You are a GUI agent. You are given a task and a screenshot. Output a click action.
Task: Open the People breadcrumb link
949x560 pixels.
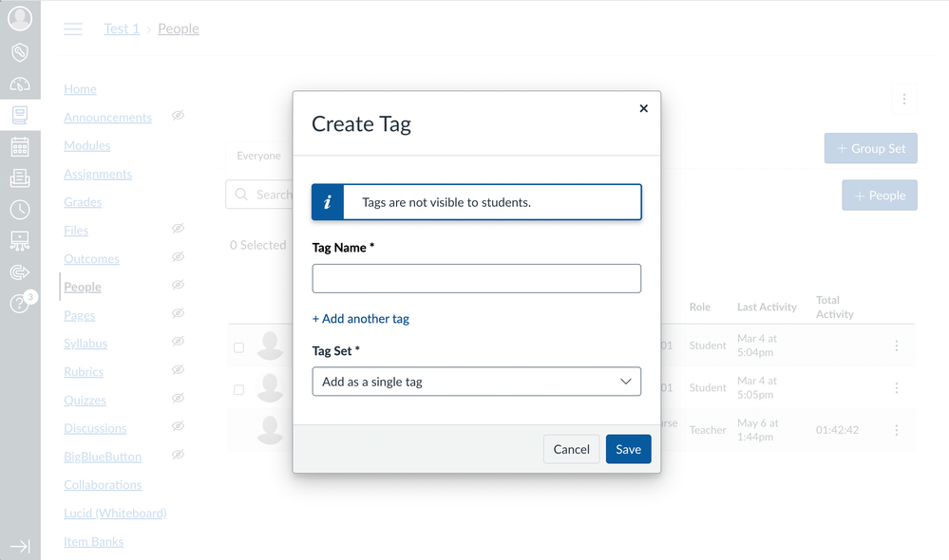coord(179,29)
